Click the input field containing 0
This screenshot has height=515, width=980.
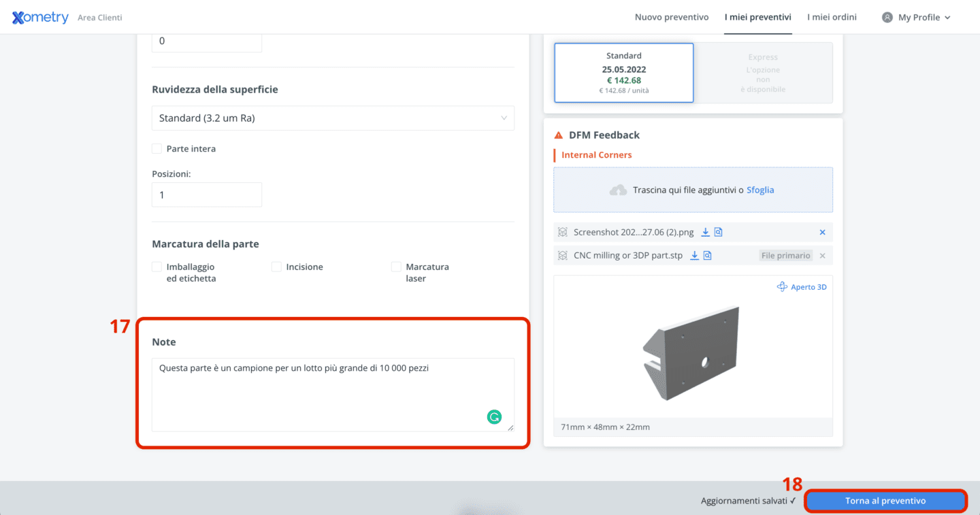tap(207, 41)
